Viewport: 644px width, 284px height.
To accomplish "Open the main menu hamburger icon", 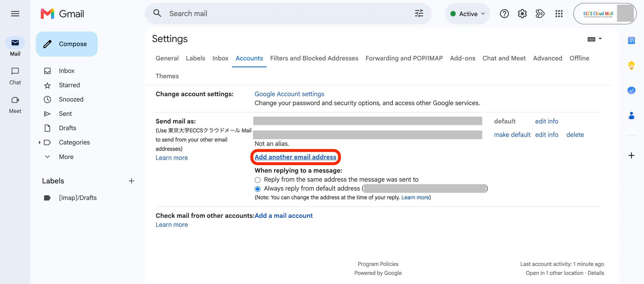I will [x=15, y=14].
